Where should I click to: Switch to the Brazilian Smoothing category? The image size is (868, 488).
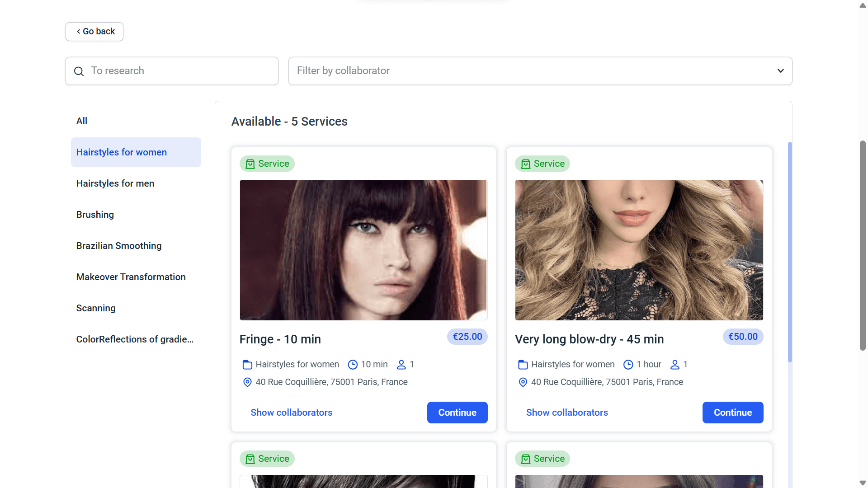119,246
